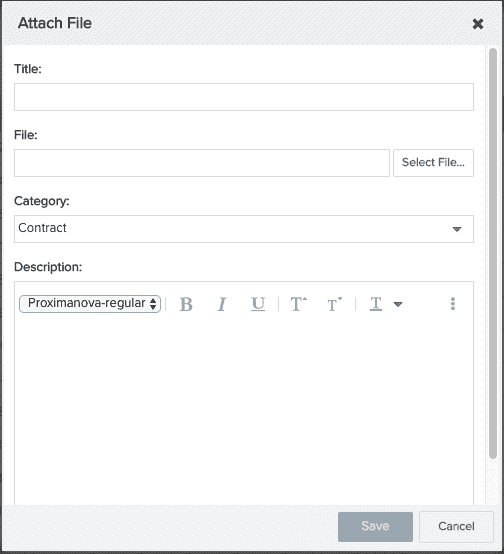
Task: Close the Attach File dialog with X
Action: click(x=478, y=24)
